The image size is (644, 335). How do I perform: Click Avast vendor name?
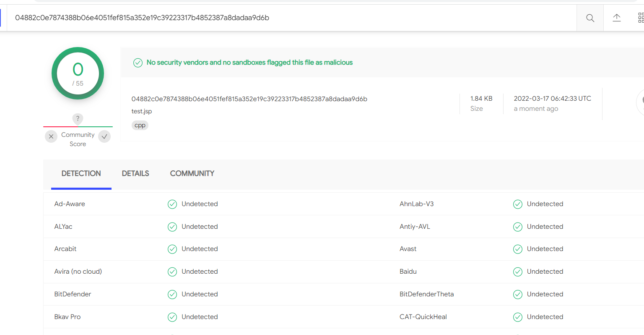point(408,249)
